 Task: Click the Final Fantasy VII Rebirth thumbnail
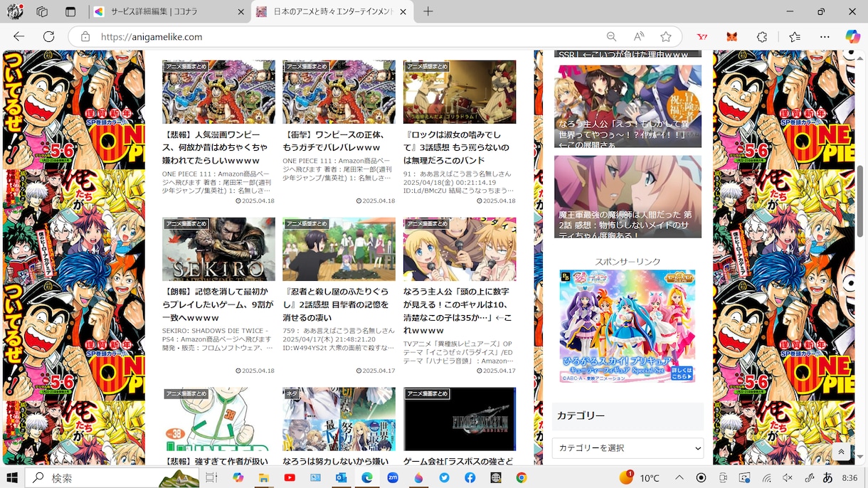[460, 419]
